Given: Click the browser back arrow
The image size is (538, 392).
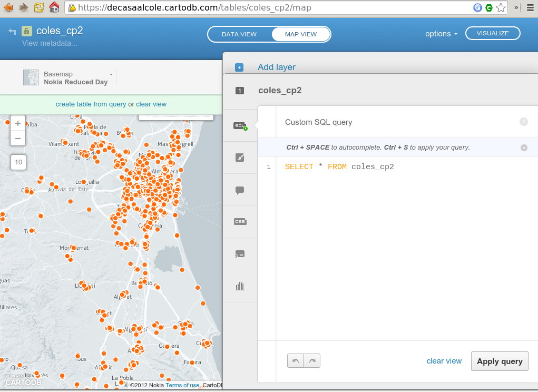Looking at the screenshot, I should coord(8,7).
